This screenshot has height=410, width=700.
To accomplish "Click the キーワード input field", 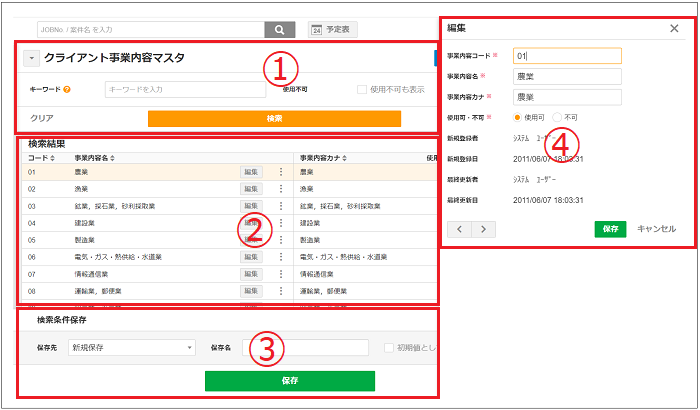I will (184, 90).
